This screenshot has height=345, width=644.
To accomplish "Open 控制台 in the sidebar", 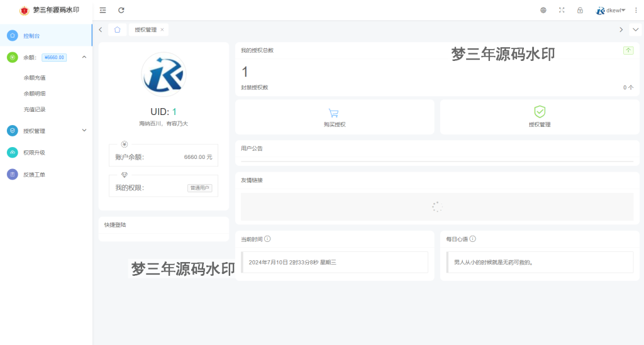I will click(46, 36).
